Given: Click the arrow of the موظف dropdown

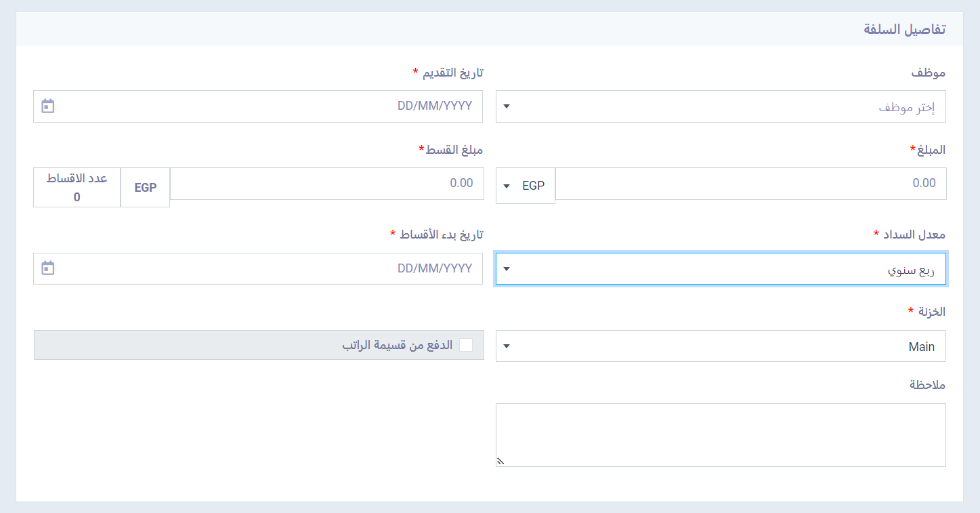Looking at the screenshot, I should click(x=507, y=106).
